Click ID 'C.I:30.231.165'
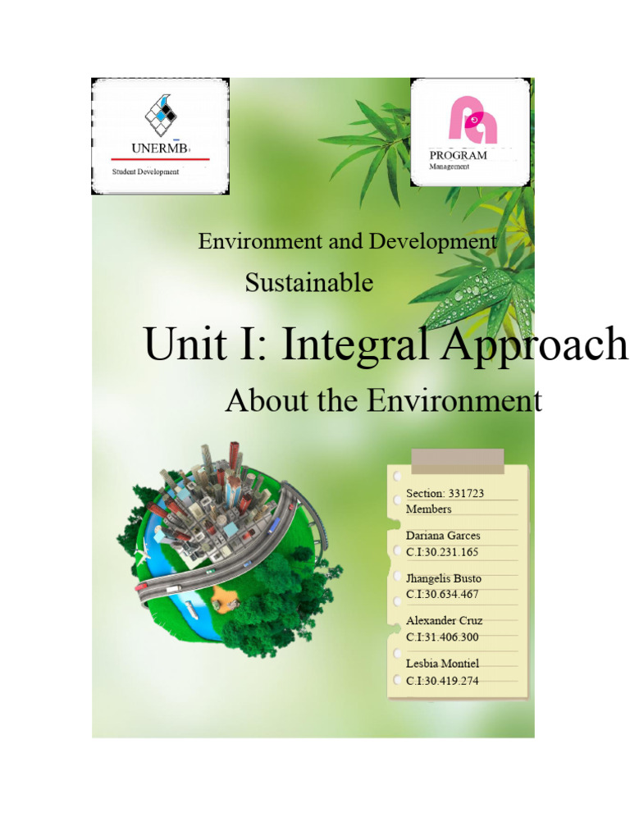Viewport: 630px width, 840px height. click(442, 552)
